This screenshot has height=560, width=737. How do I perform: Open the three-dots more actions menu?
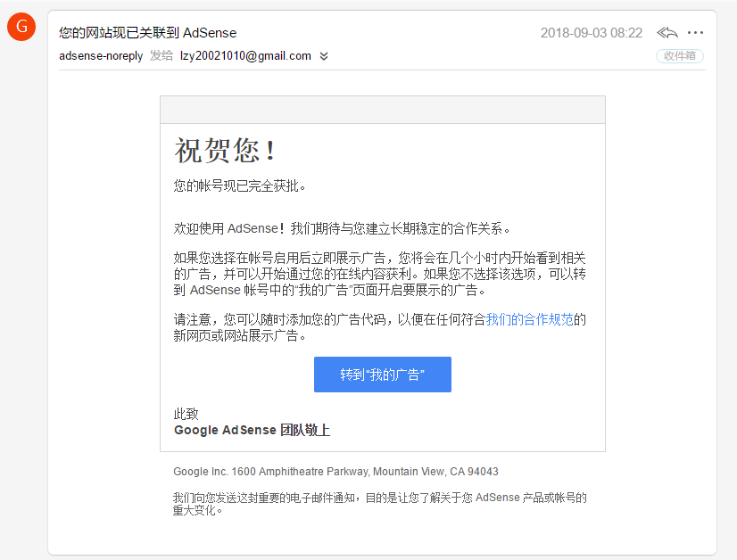point(695,32)
